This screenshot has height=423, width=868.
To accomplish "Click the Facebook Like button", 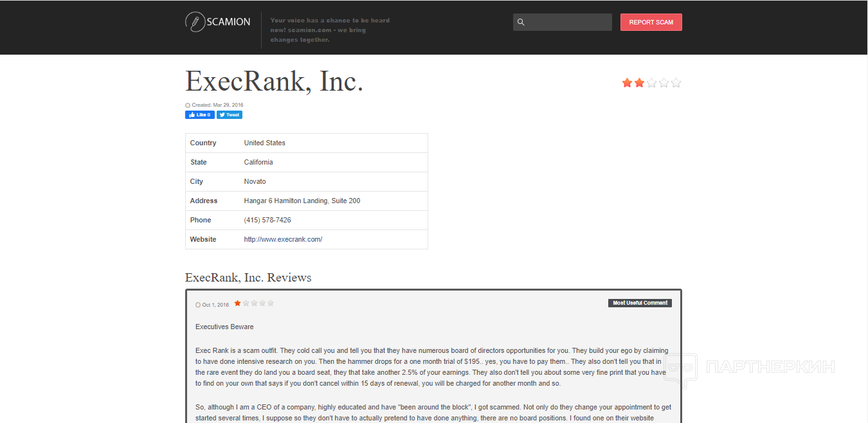I will (200, 115).
